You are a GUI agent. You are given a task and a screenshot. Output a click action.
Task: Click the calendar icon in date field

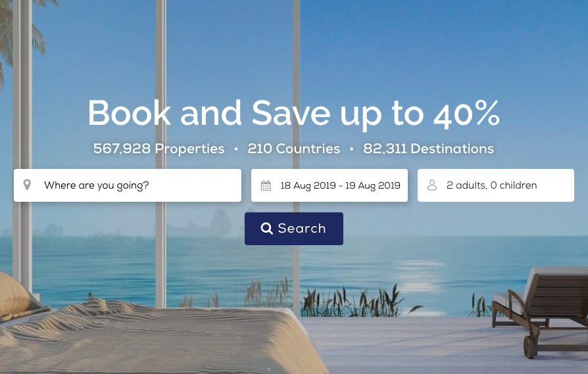point(266,185)
